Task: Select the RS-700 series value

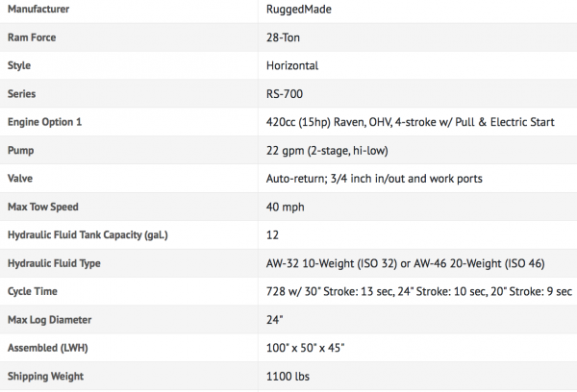Action: (x=286, y=94)
